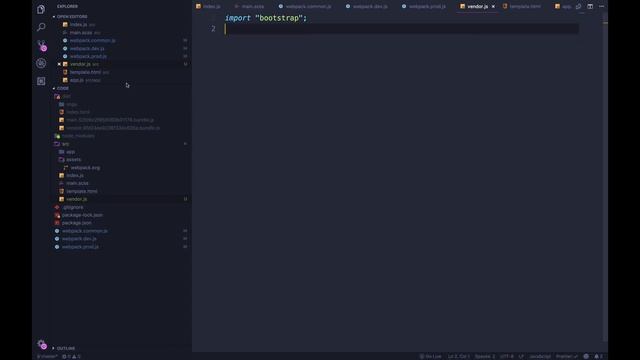The height and width of the screenshot is (360, 640).
Task: Open index.js in Open Editors list
Action: [79, 24]
